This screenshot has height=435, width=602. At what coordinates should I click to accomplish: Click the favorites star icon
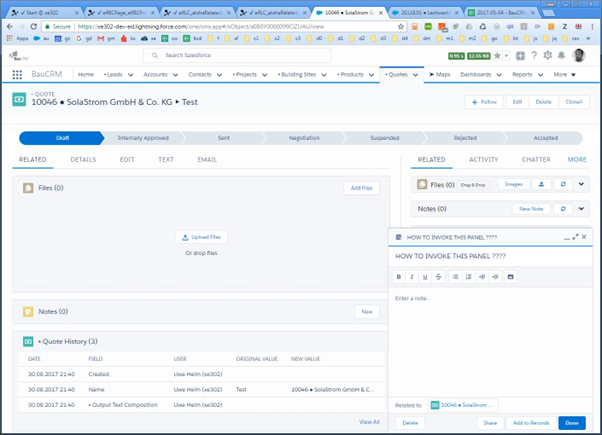tap(497, 56)
